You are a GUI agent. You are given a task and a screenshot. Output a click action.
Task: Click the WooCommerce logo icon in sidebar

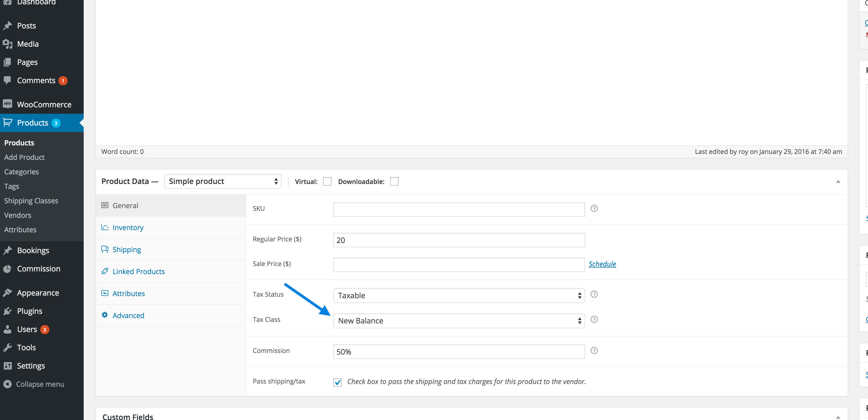point(8,104)
